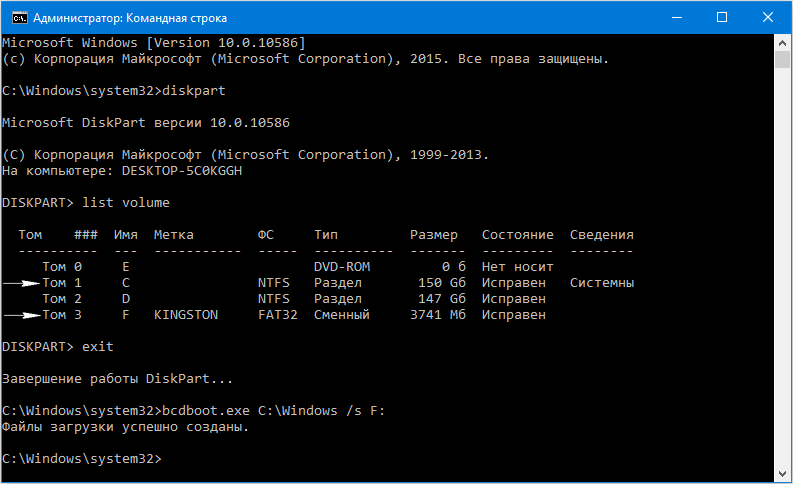Close the Command Prompt window

point(767,17)
